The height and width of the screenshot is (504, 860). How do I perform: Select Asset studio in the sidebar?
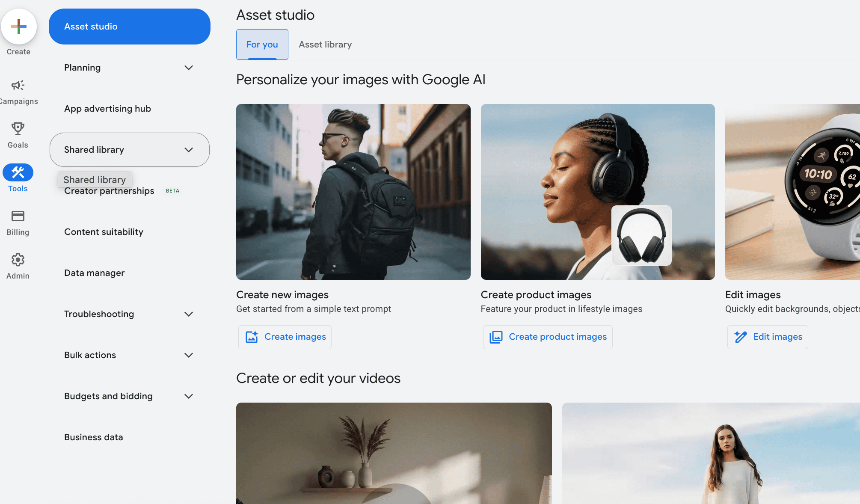[130, 27]
